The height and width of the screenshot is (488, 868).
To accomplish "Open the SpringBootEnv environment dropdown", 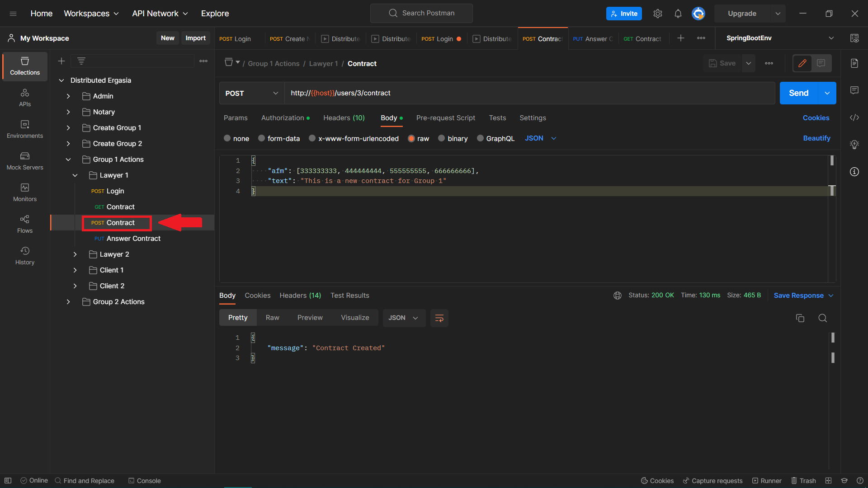I will point(780,38).
